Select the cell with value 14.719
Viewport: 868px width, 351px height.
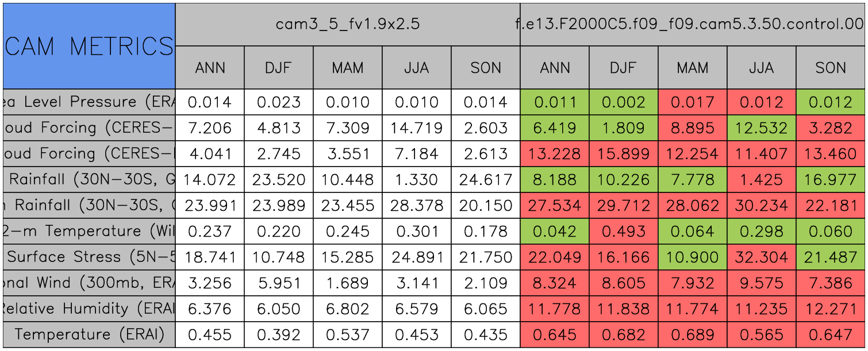(416, 128)
